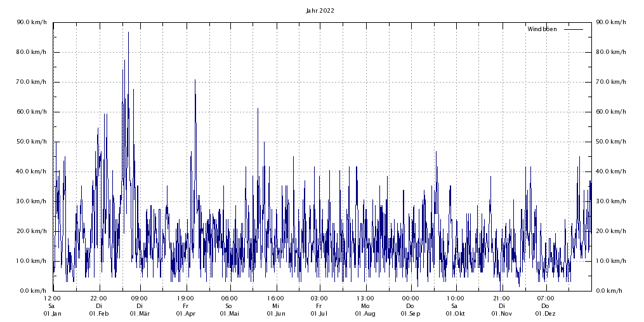Click the '01.Mai' x-axis label
Image resolution: width=644 pixels, height=322 pixels.
click(x=229, y=314)
